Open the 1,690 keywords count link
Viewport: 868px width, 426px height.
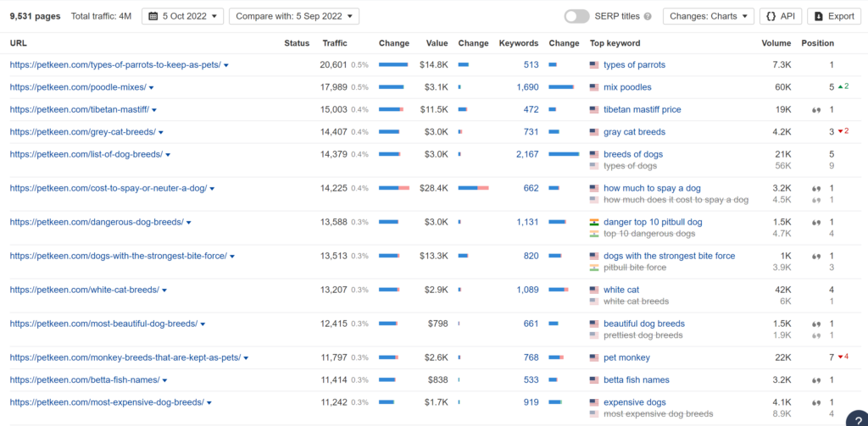(x=527, y=87)
